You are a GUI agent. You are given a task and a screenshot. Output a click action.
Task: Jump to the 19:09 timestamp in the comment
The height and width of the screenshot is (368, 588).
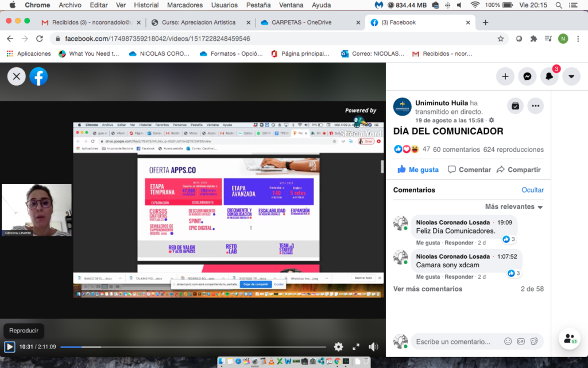[504, 223]
